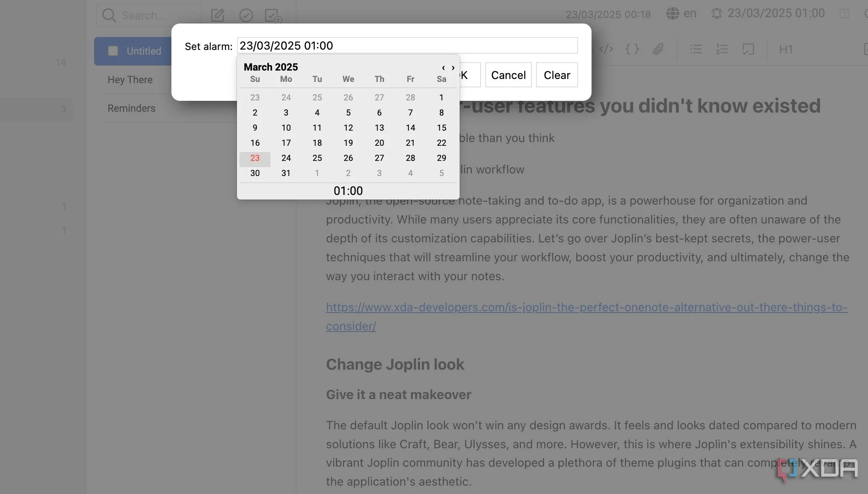868x494 pixels.
Task: Click the Clear button
Action: coord(557,75)
